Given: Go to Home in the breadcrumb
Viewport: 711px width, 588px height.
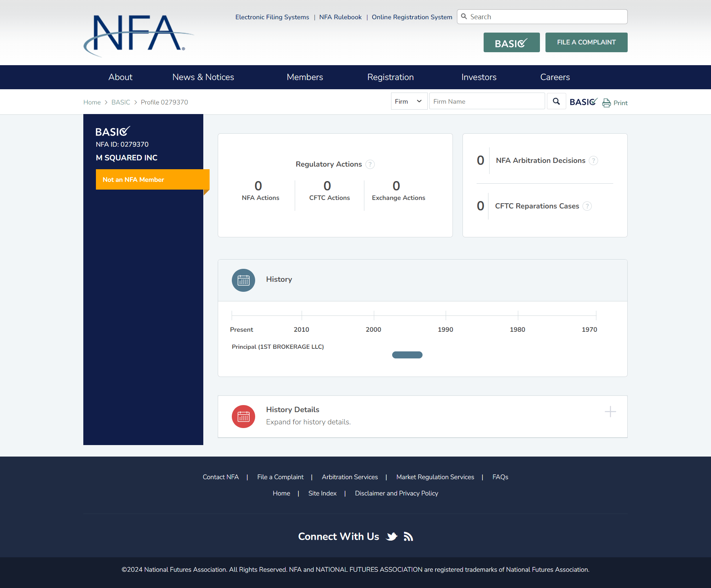Looking at the screenshot, I should tap(92, 102).
